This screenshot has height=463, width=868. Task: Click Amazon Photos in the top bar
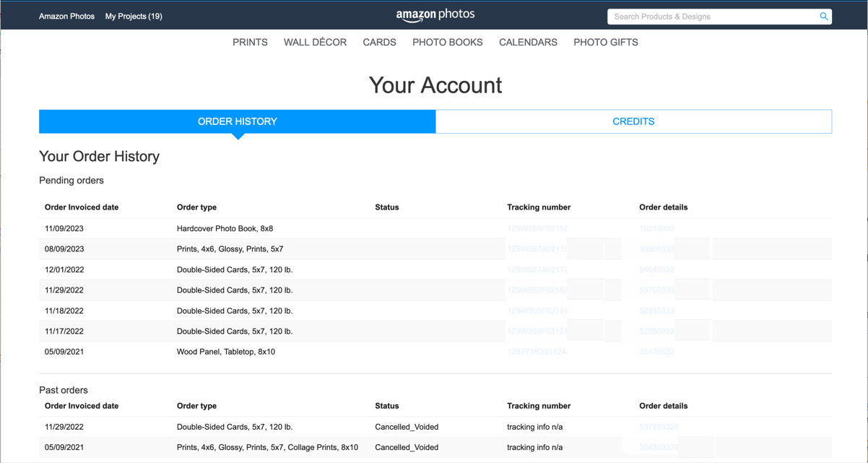pos(66,16)
